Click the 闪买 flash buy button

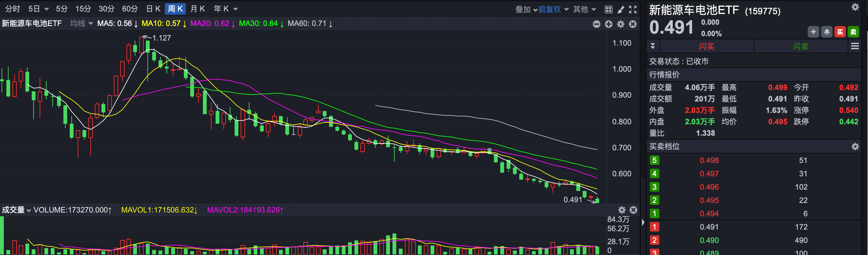707,47
